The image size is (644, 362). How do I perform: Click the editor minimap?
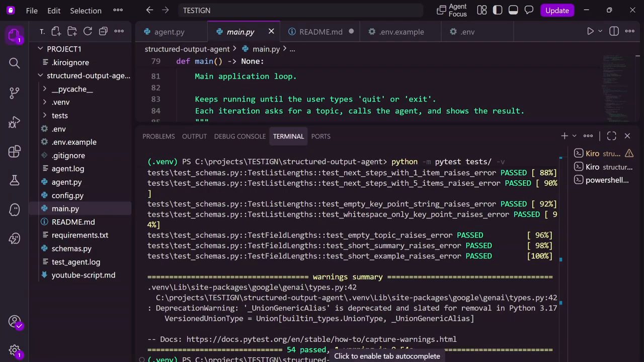[x=620, y=88]
